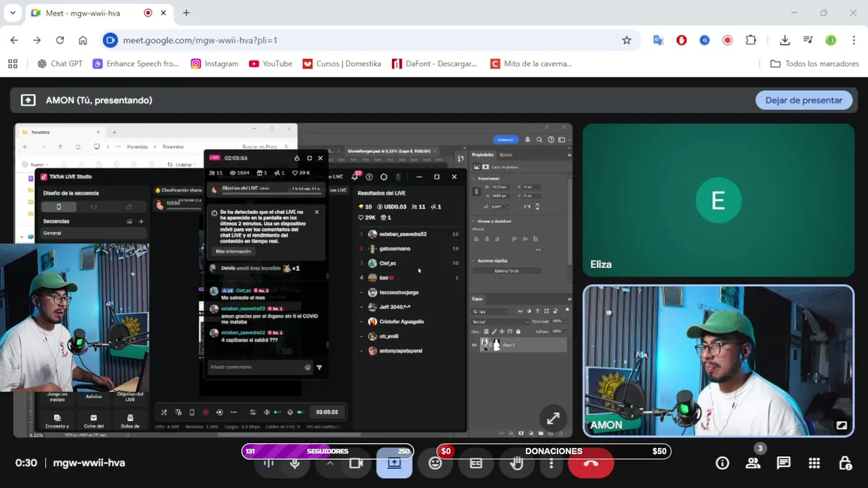Click the Seguidores progress bar overlay
The height and width of the screenshot is (488, 868).
(328, 451)
